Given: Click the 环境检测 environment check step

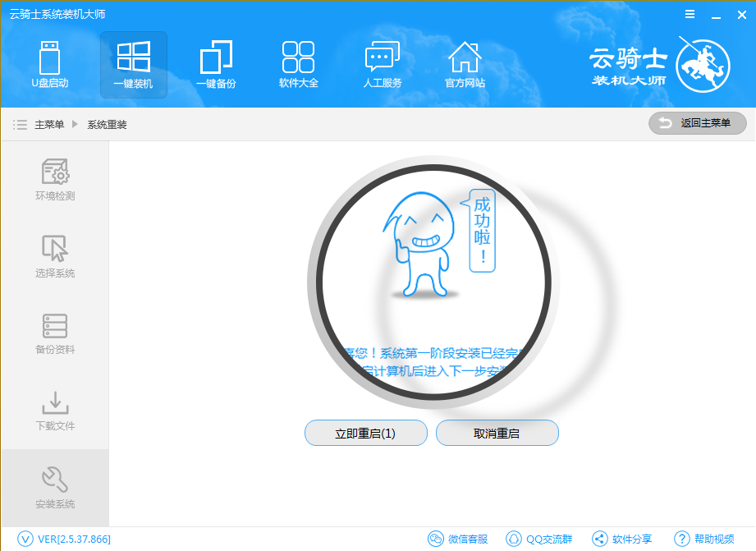Looking at the screenshot, I should click(55, 180).
